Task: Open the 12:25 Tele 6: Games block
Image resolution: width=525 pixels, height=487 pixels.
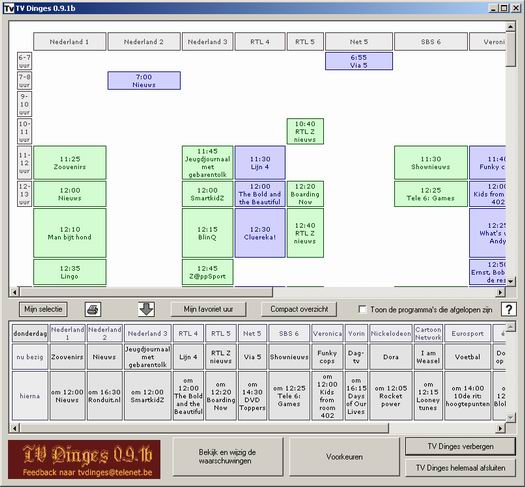Action: pyautogui.click(x=431, y=194)
